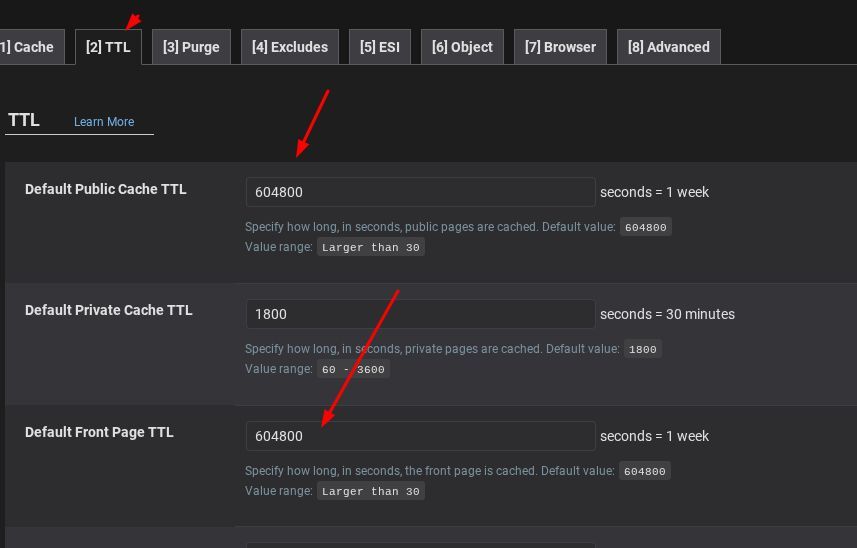Select the [8] Advanced tab
The height and width of the screenshot is (548, 857).
pos(668,47)
